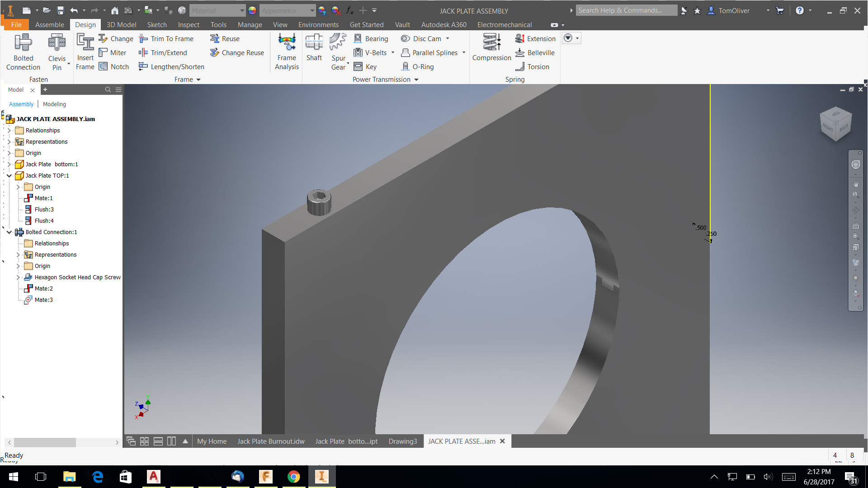Switch to the Assemble ribbon tab
The image size is (868, 488).
pos(49,25)
